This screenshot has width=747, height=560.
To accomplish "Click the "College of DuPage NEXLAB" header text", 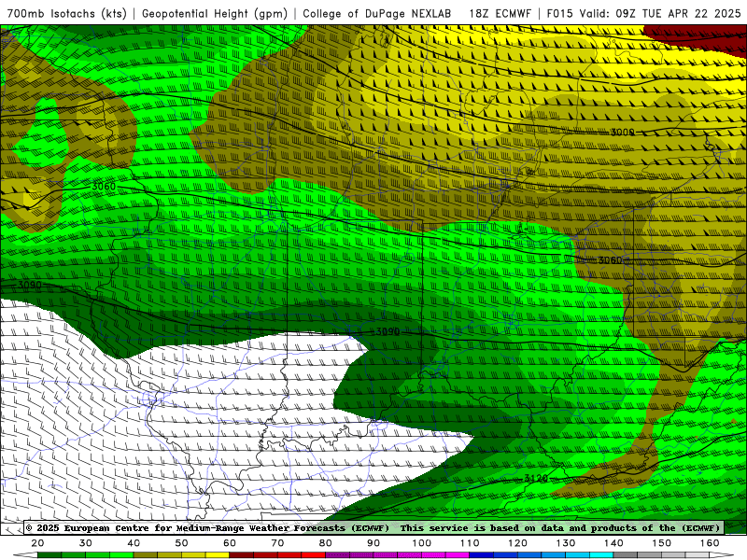I will pos(377,13).
